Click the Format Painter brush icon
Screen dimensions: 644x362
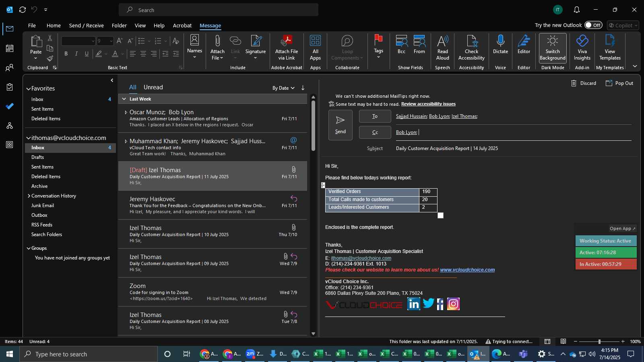pos(50,58)
